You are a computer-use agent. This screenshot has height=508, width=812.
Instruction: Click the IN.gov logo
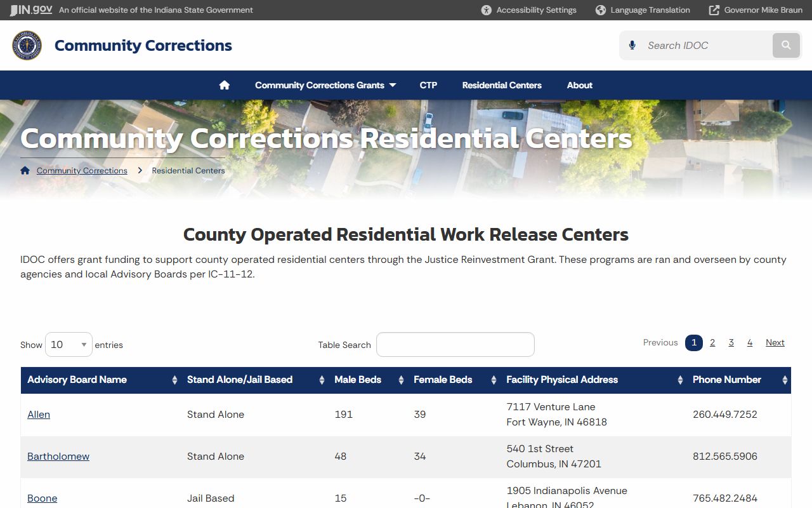pos(30,10)
